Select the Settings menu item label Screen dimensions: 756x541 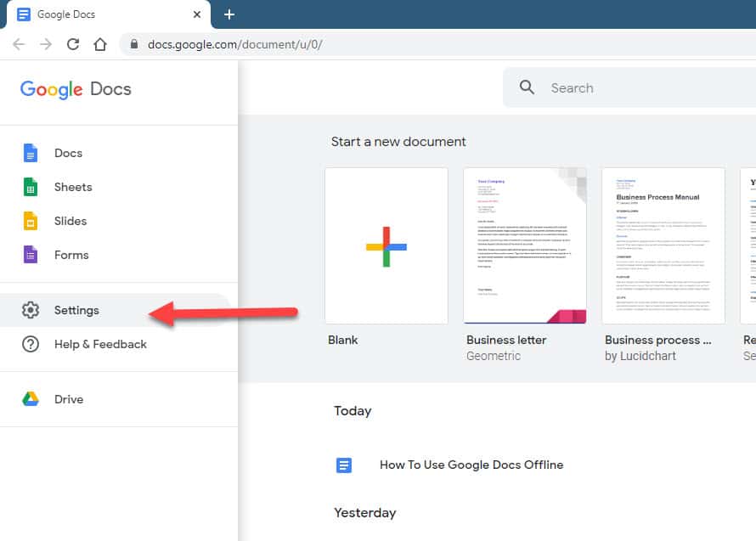pos(76,310)
